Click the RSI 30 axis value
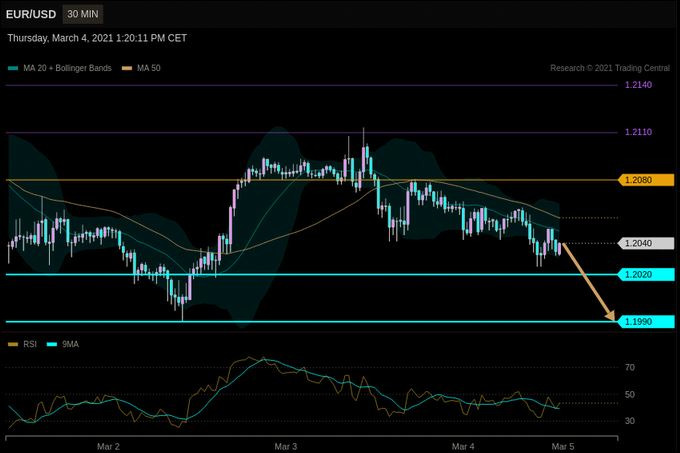680x453 pixels. coord(630,420)
